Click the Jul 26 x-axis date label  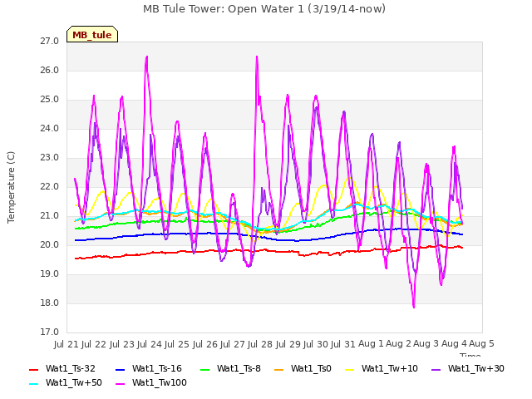(x=205, y=344)
